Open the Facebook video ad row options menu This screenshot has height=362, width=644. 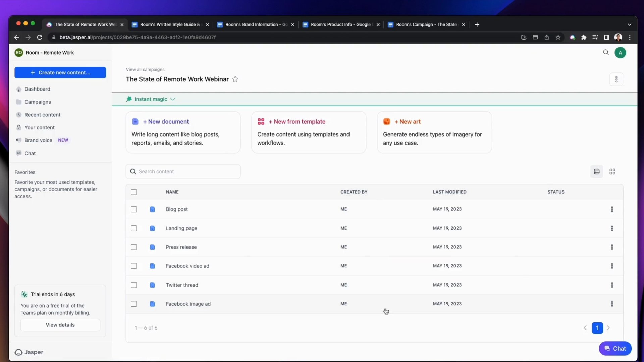click(612, 266)
